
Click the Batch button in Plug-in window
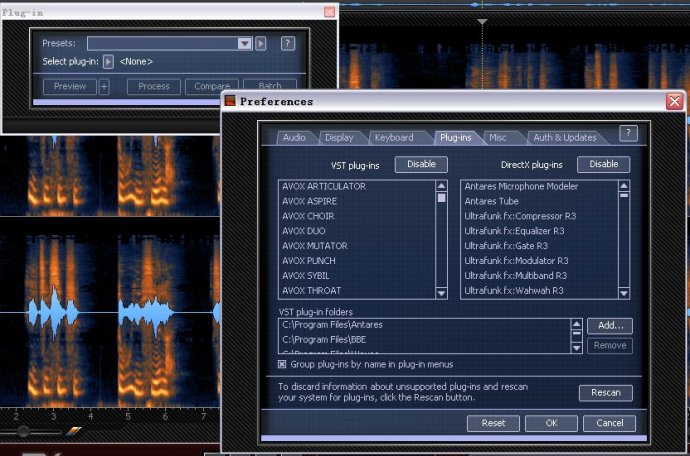pos(270,87)
